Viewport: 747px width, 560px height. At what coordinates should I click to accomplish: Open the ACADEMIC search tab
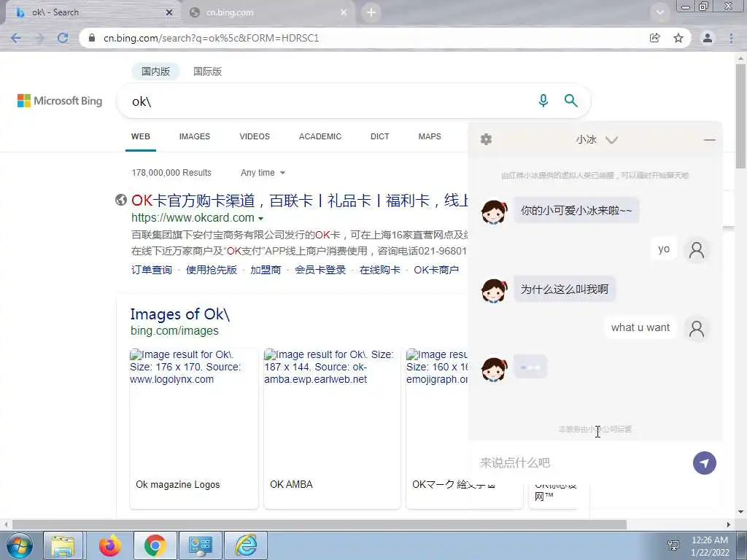(x=320, y=136)
